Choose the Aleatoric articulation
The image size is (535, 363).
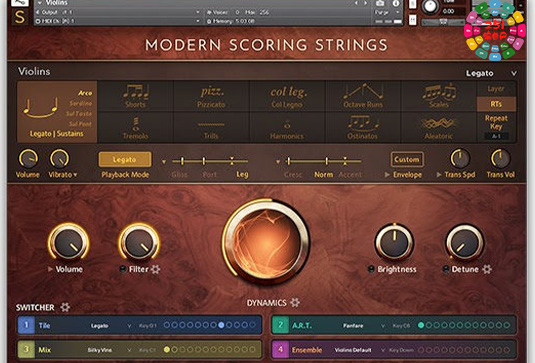point(438,128)
